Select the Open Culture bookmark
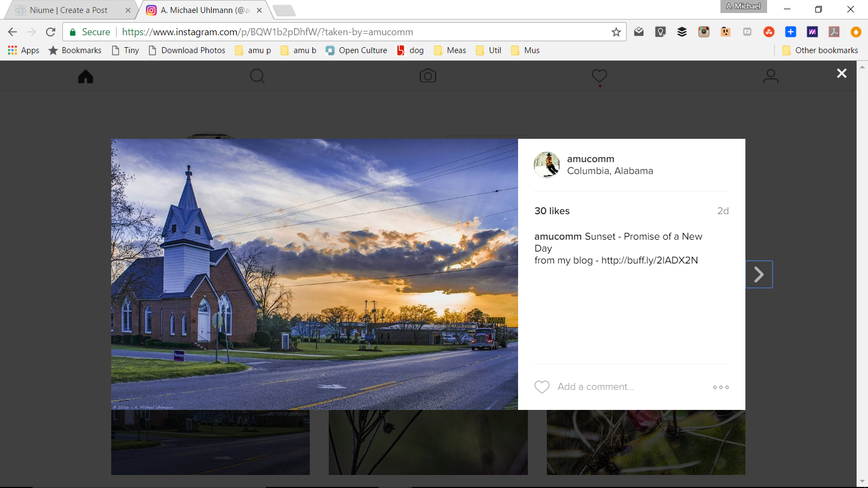Viewport: 868px width, 488px height. 356,50
